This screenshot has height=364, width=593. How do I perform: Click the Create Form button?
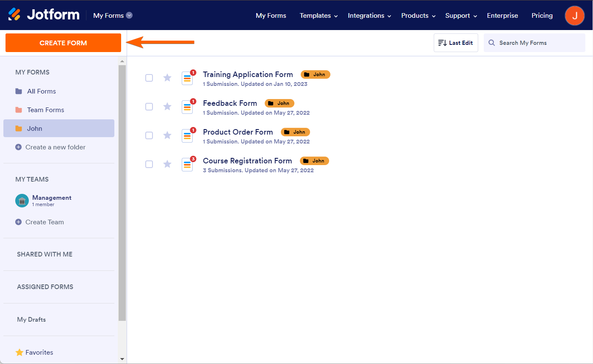pos(63,43)
